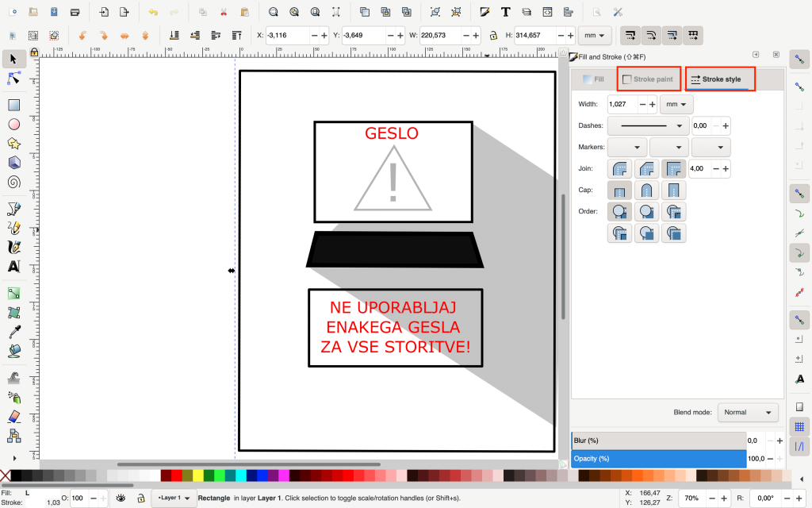812x508 pixels.
Task: Choose the Rectangle tool
Action: 14,106
